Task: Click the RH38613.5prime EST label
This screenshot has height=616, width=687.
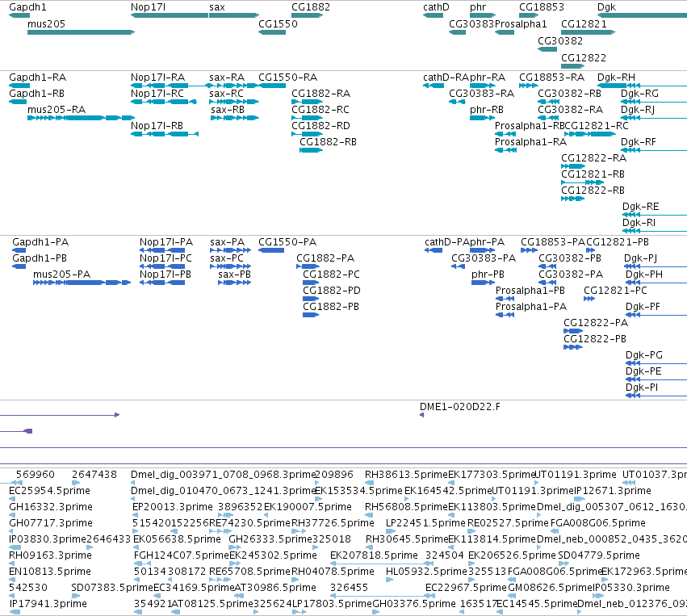Action: pyautogui.click(x=407, y=474)
